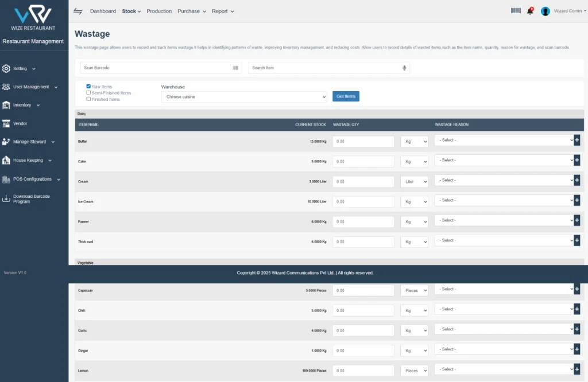The height and width of the screenshot is (382, 588).
Task: Click the sidebar collapse toggle icon
Action: click(78, 11)
